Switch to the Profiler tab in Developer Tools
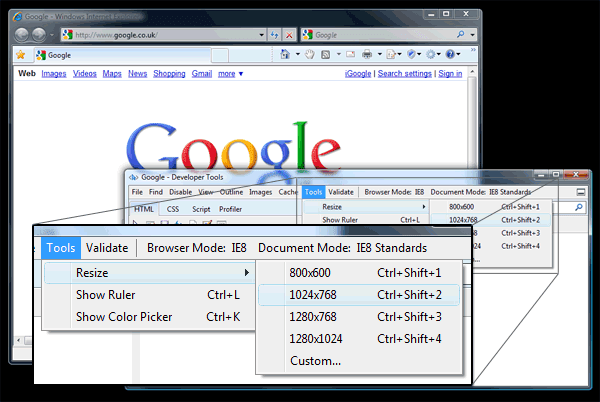 [x=230, y=209]
